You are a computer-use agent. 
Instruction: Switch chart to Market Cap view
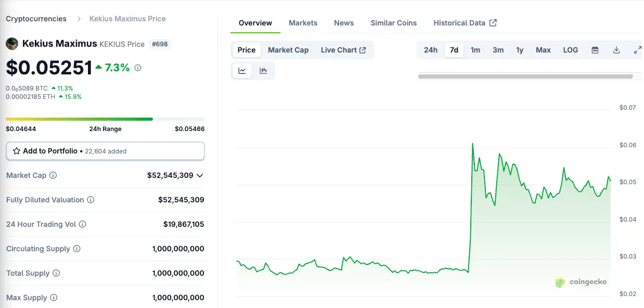click(x=288, y=50)
